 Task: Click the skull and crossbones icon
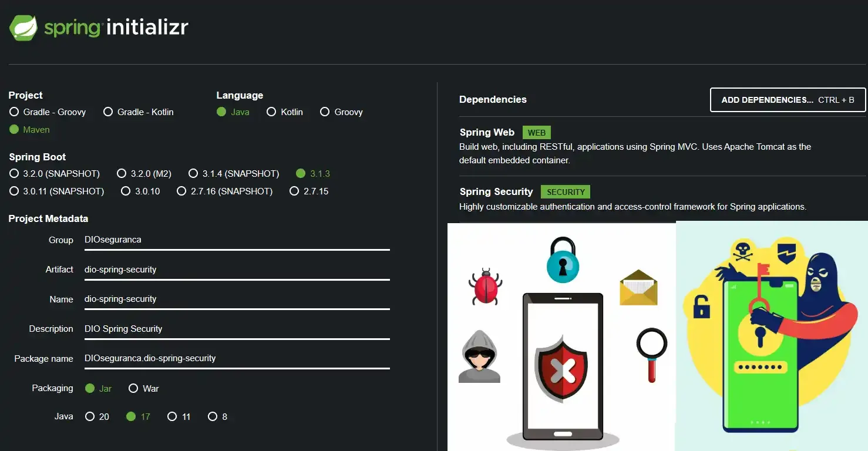[x=742, y=251]
